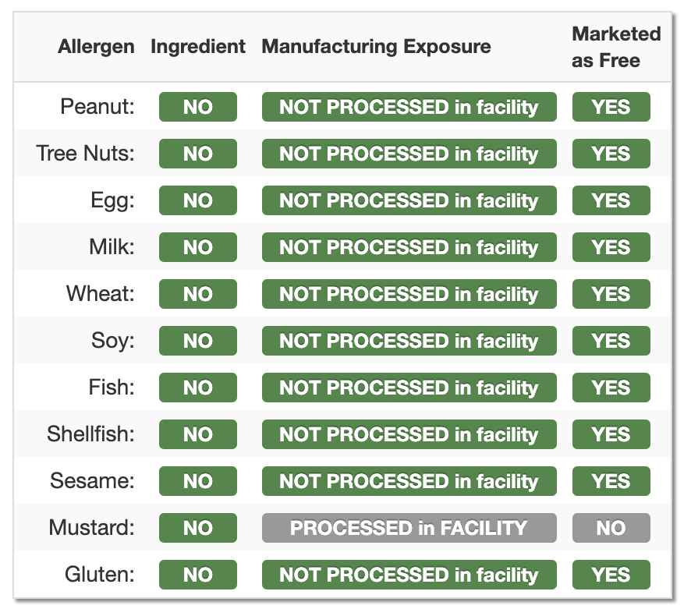This screenshot has height=616, width=691.
Task: Click the Marketed as Free column header
Action: (x=616, y=47)
